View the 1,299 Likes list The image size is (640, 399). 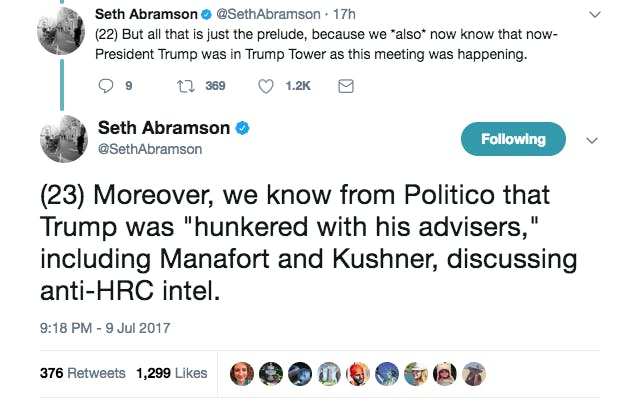pos(172,373)
